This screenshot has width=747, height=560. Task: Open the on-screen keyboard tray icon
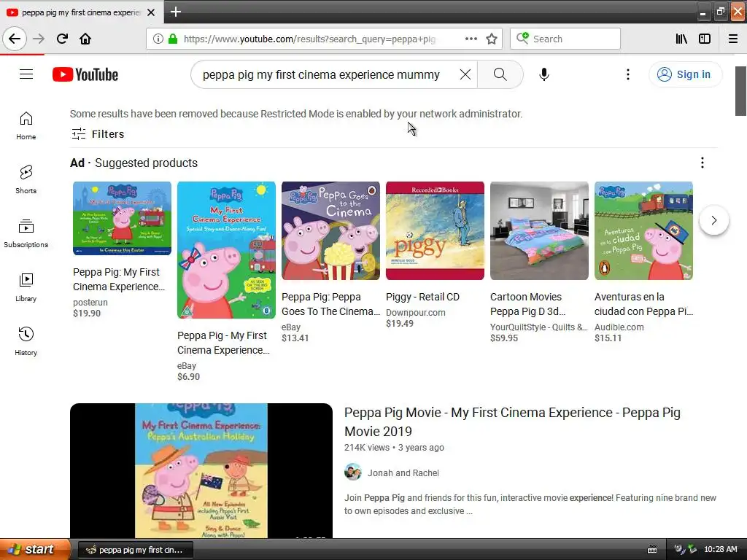click(652, 550)
